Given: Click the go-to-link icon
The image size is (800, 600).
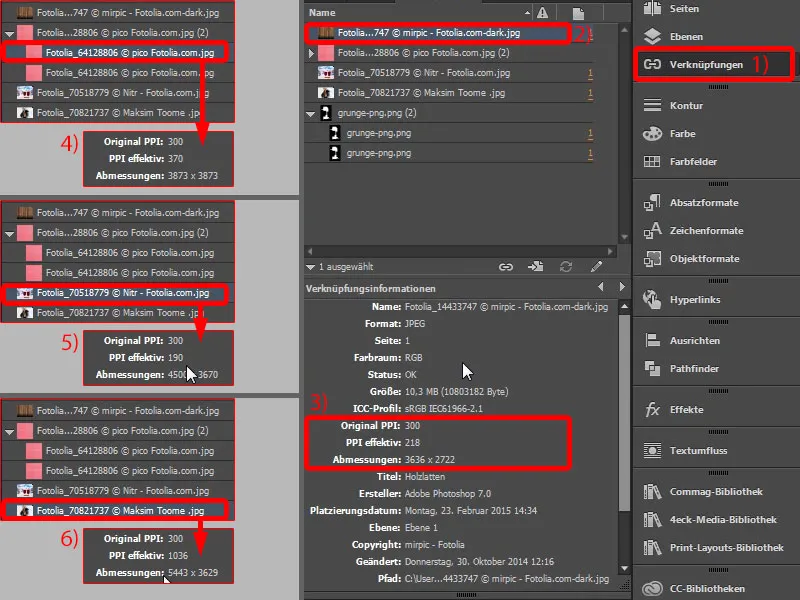Looking at the screenshot, I should tap(535, 266).
